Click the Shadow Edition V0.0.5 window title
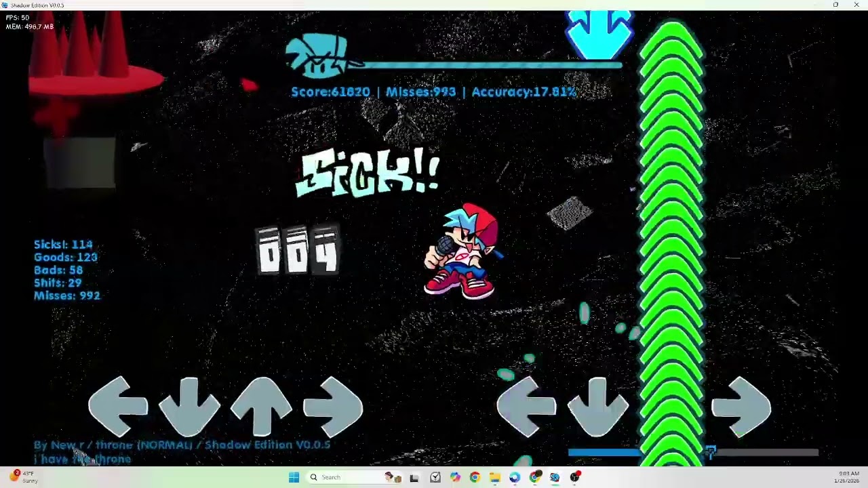 [x=37, y=5]
